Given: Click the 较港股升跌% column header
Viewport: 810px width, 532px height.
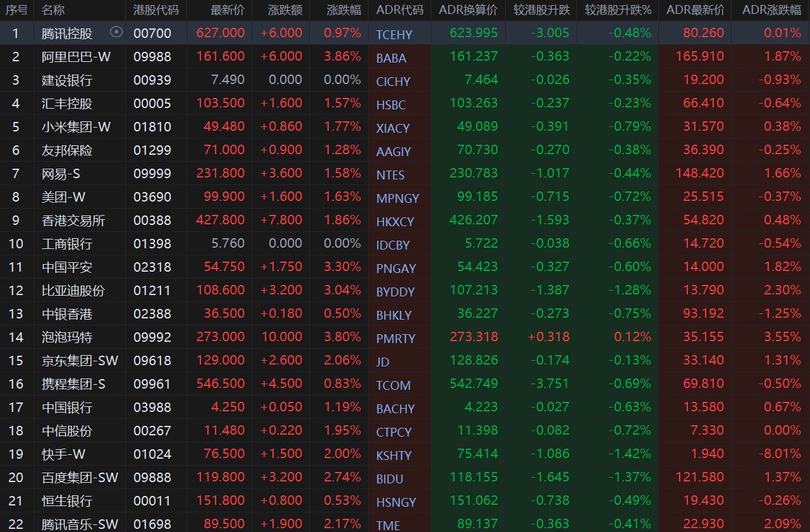Looking at the screenshot, I should (618, 10).
